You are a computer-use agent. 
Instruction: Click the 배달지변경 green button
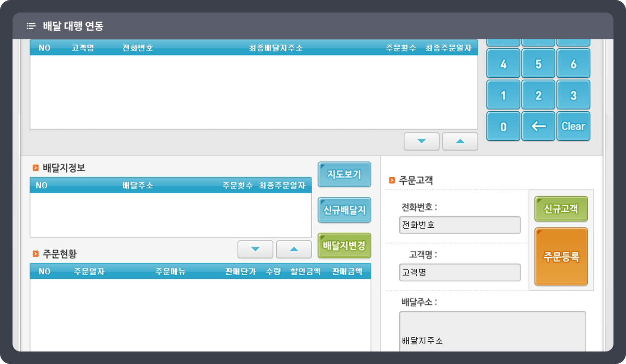tap(344, 246)
